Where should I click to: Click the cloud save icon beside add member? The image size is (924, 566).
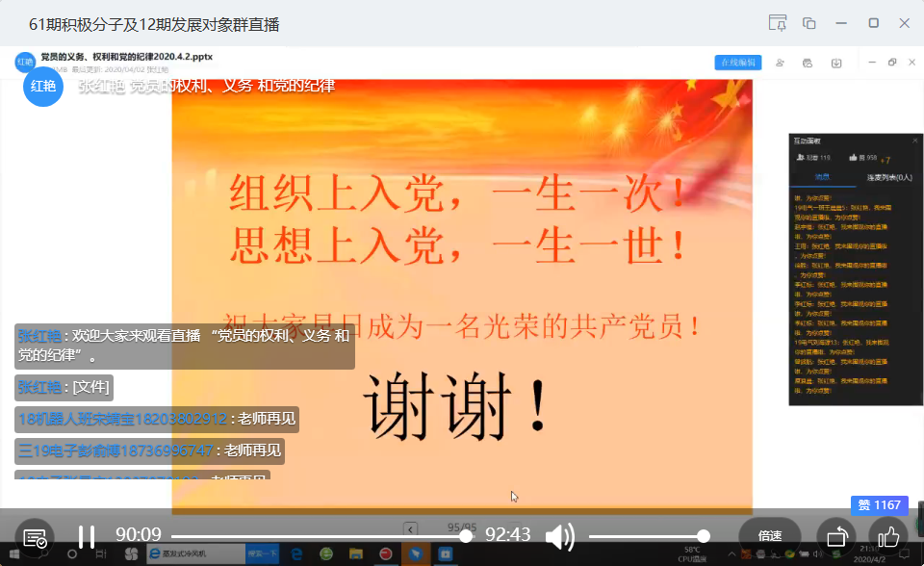tap(808, 63)
